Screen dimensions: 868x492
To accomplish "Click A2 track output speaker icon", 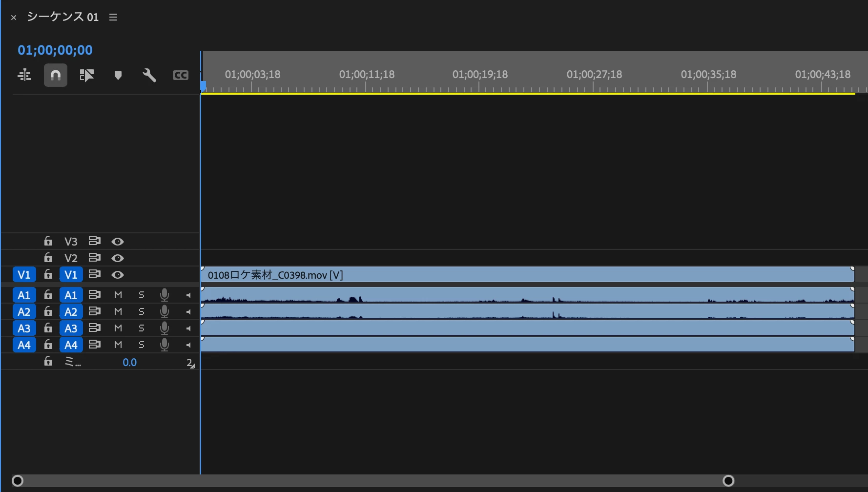I will [188, 312].
